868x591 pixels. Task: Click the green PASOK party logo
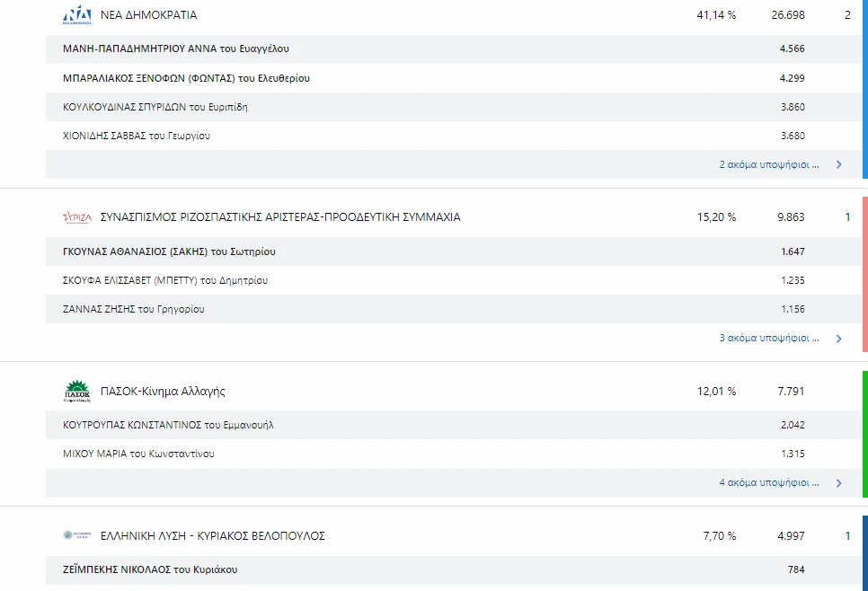77,392
